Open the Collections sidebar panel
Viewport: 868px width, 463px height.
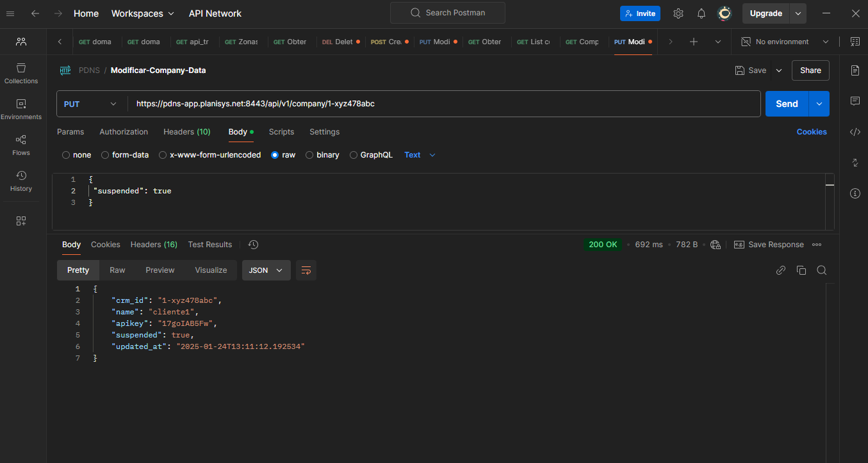pyautogui.click(x=21, y=74)
